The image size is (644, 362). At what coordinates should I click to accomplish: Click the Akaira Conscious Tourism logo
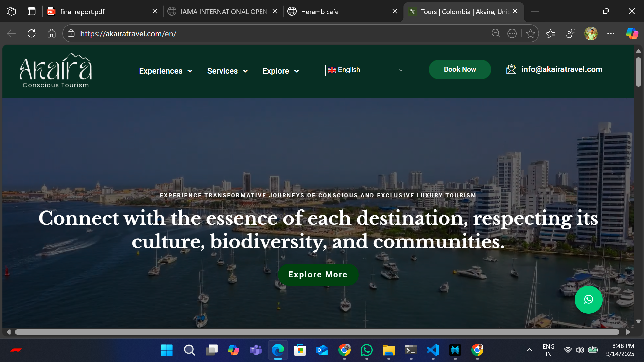coord(56,71)
